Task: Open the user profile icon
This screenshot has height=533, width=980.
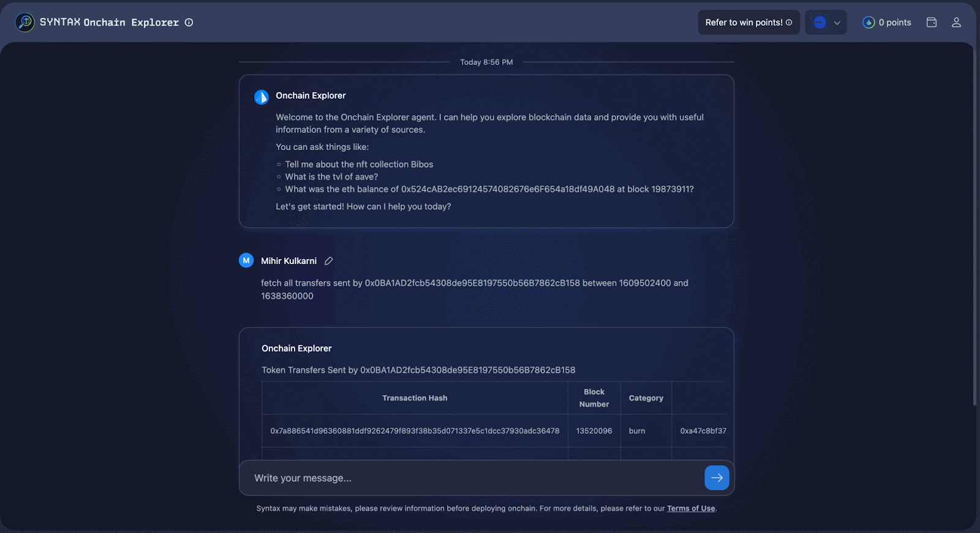Action: 956,23
